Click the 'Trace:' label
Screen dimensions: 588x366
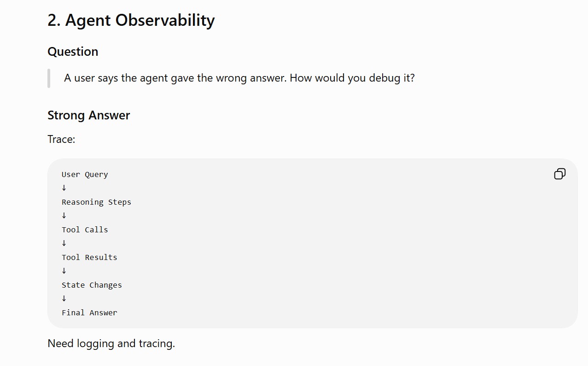click(61, 139)
